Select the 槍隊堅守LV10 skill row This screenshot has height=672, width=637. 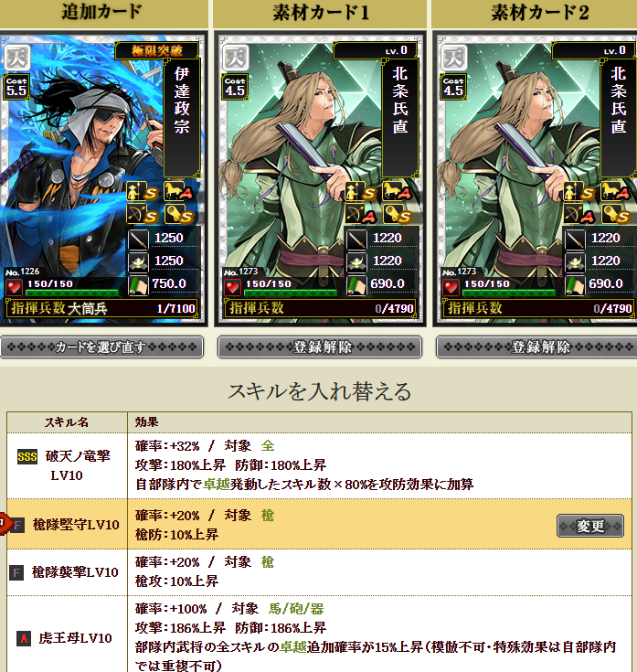(x=319, y=524)
